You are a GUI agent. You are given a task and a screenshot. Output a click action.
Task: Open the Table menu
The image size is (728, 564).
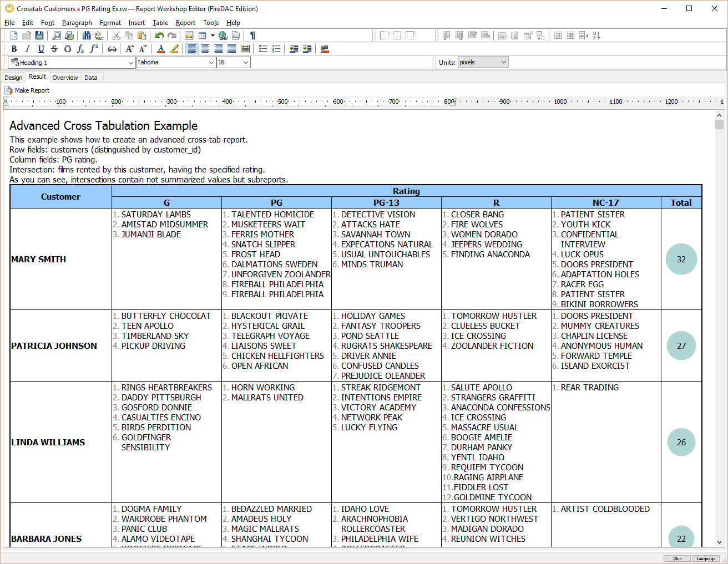coord(160,23)
